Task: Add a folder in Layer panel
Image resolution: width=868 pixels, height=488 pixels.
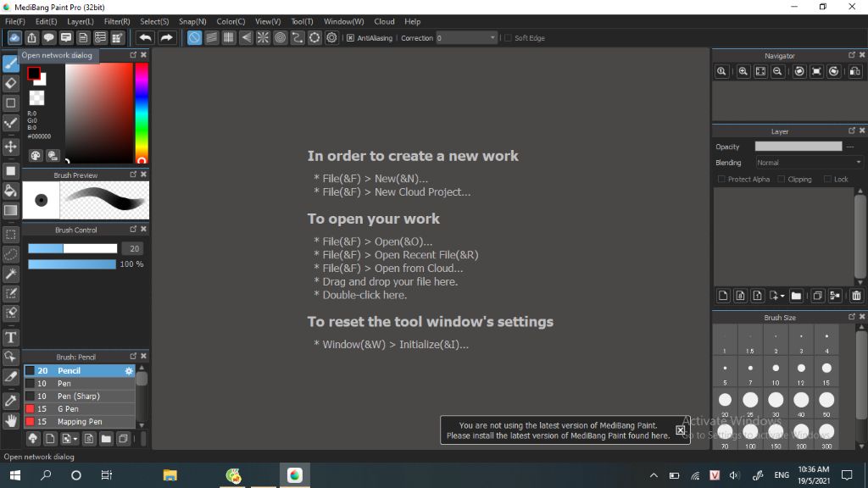Action: 796,296
